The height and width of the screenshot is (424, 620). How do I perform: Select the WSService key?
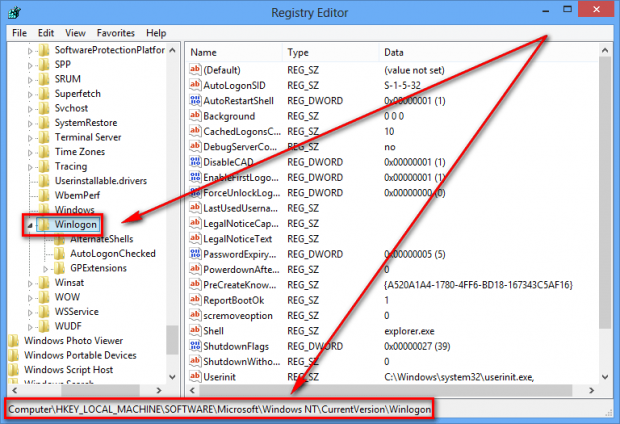[x=77, y=312]
